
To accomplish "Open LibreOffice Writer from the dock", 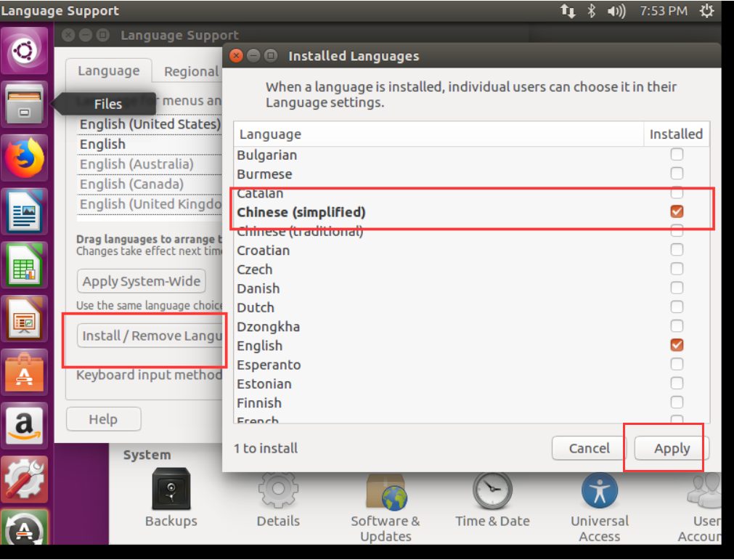I will [25, 211].
